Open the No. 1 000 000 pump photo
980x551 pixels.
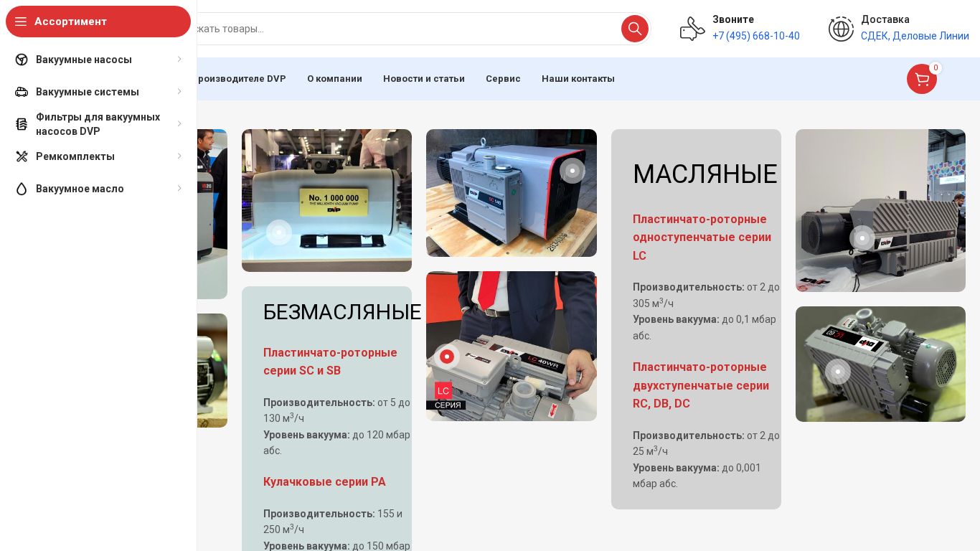[x=326, y=200]
